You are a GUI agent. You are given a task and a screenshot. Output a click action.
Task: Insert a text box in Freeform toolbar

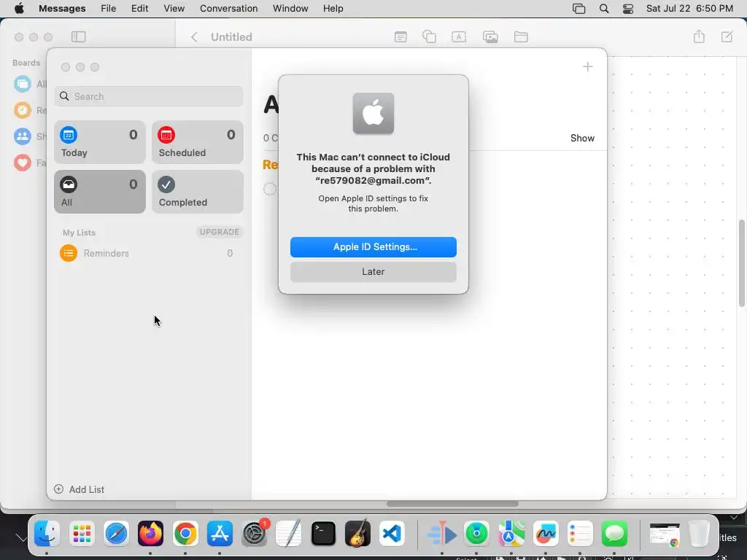coord(459,36)
